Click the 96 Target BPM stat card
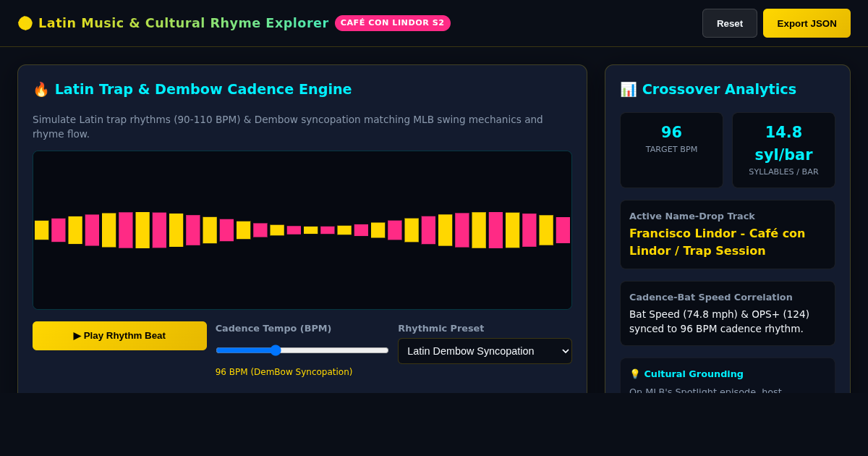868x456 pixels. pos(671,150)
